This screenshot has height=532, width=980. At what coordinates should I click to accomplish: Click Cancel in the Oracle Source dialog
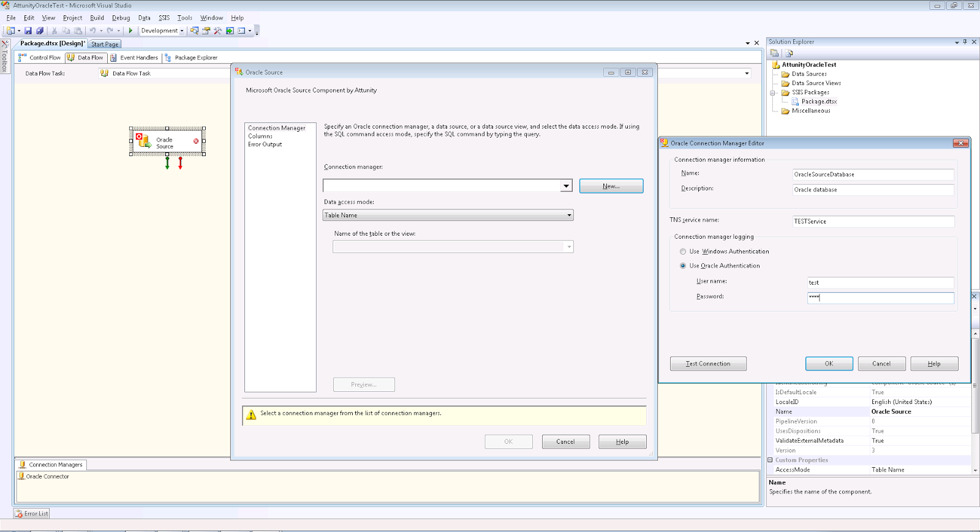point(565,441)
